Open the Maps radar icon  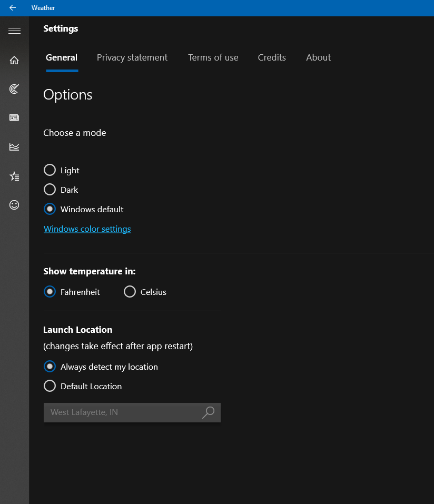coord(14,88)
